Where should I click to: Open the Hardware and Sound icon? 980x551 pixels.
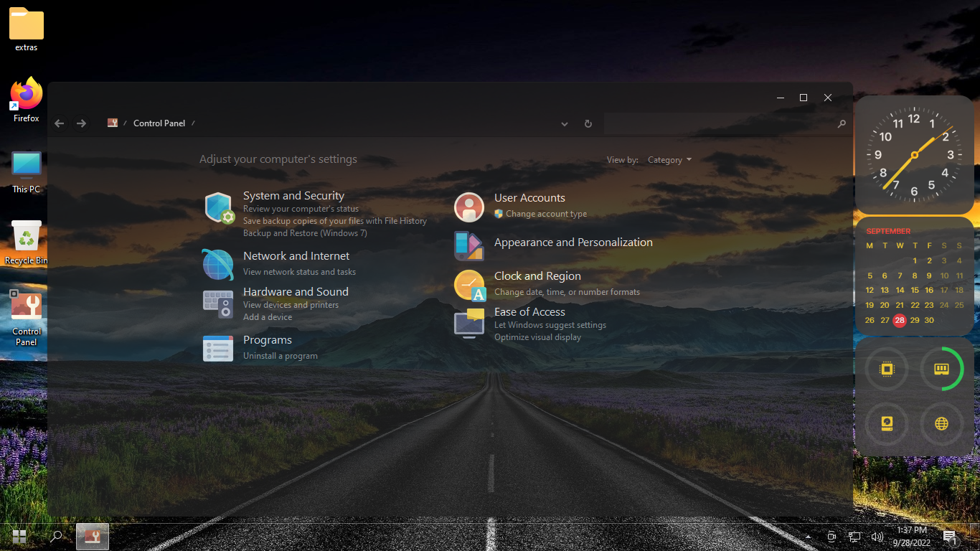tap(218, 304)
